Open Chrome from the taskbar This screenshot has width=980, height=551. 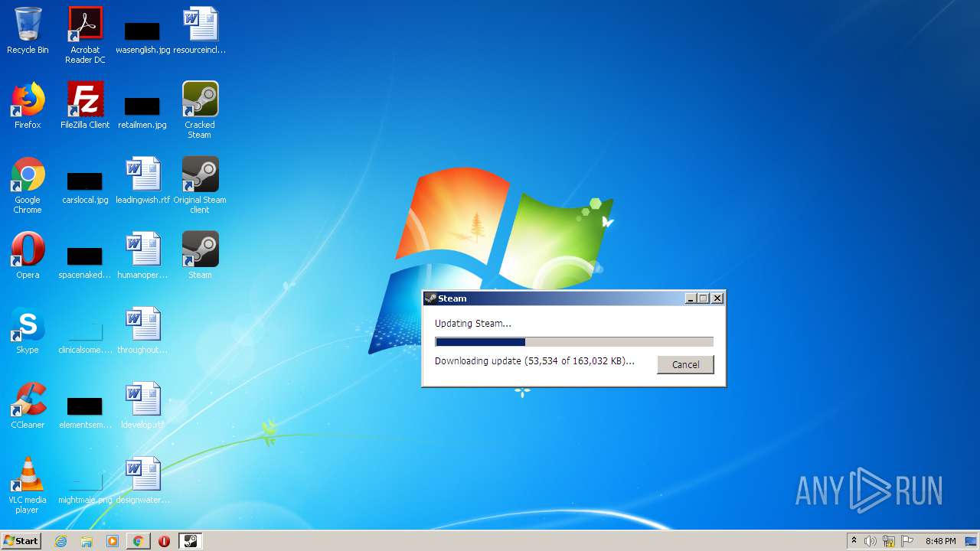138,541
